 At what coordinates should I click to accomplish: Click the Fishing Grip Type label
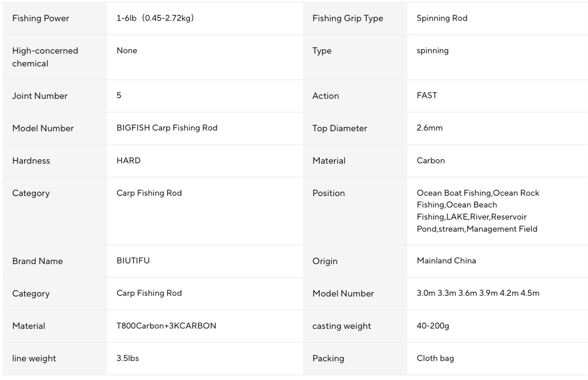click(x=348, y=18)
